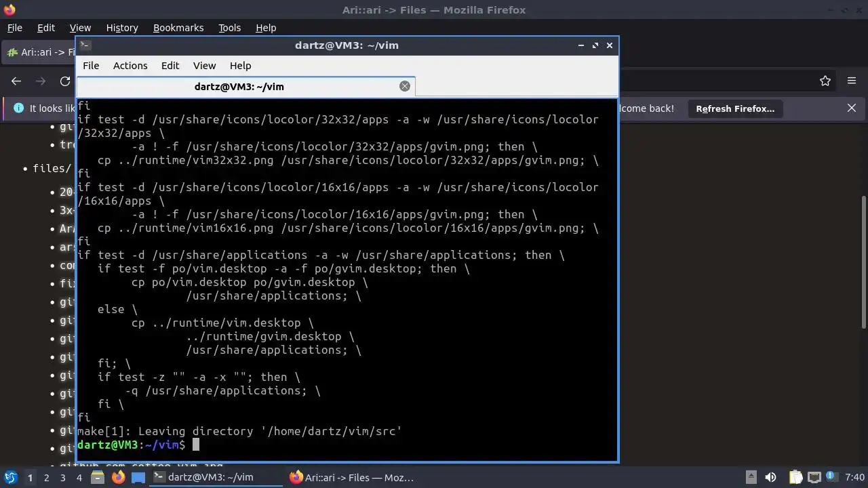This screenshot has width=868, height=488.
Task: Switch to workspace 1
Action: click(x=30, y=478)
